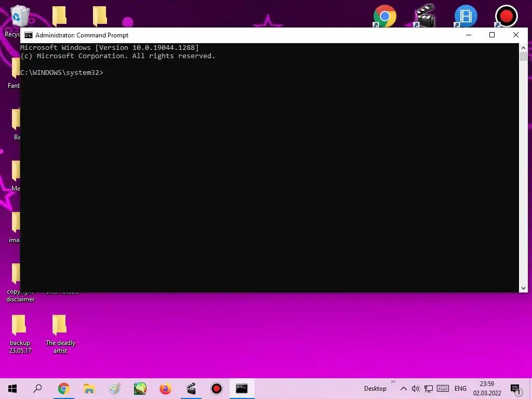This screenshot has width=532, height=399.
Task: Open the red recorder app in the taskbar
Action: click(x=217, y=389)
